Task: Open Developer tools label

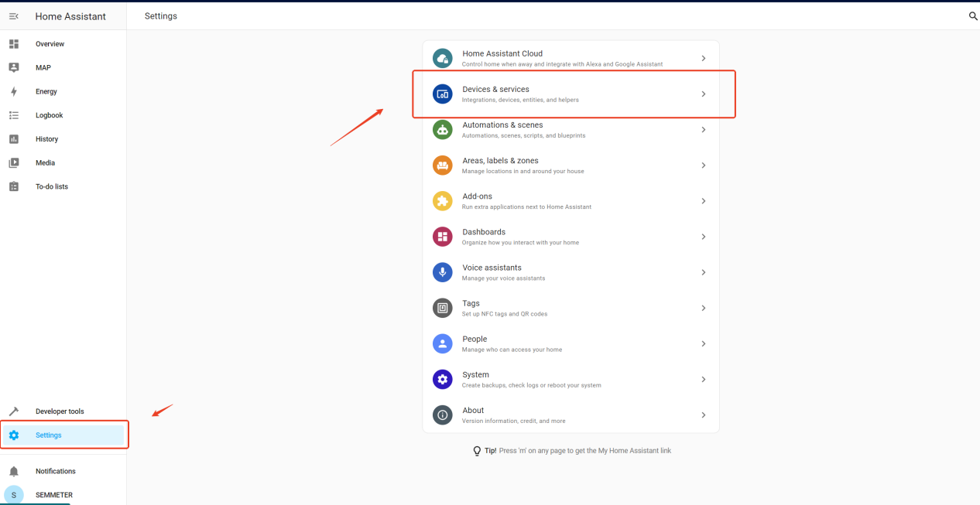Action: point(60,411)
